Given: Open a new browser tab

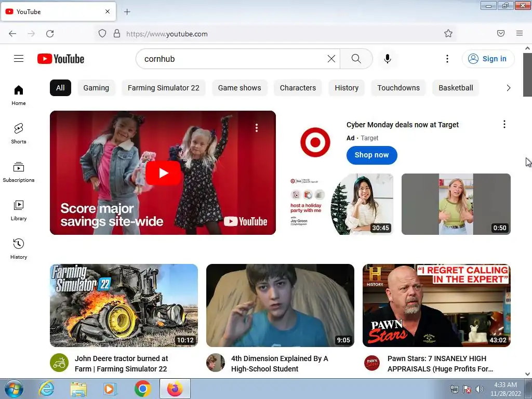Looking at the screenshot, I should click(127, 12).
